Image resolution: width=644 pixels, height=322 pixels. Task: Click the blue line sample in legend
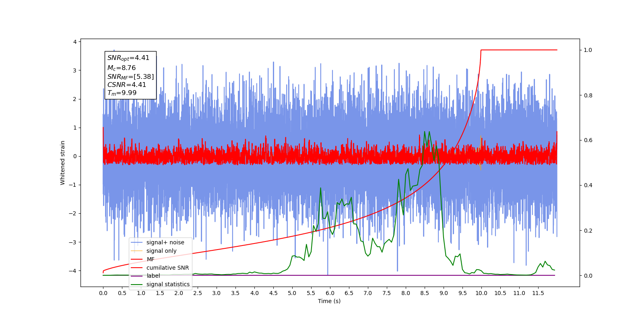coord(137,242)
